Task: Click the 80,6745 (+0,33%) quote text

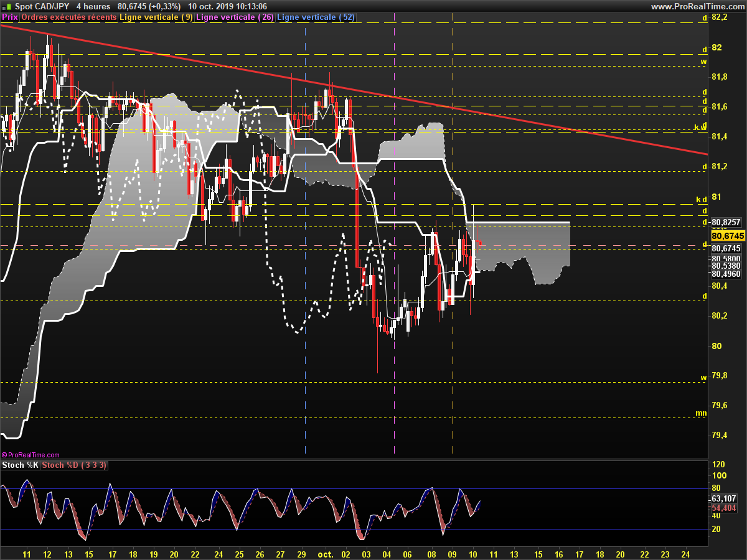Action: pyautogui.click(x=149, y=6)
